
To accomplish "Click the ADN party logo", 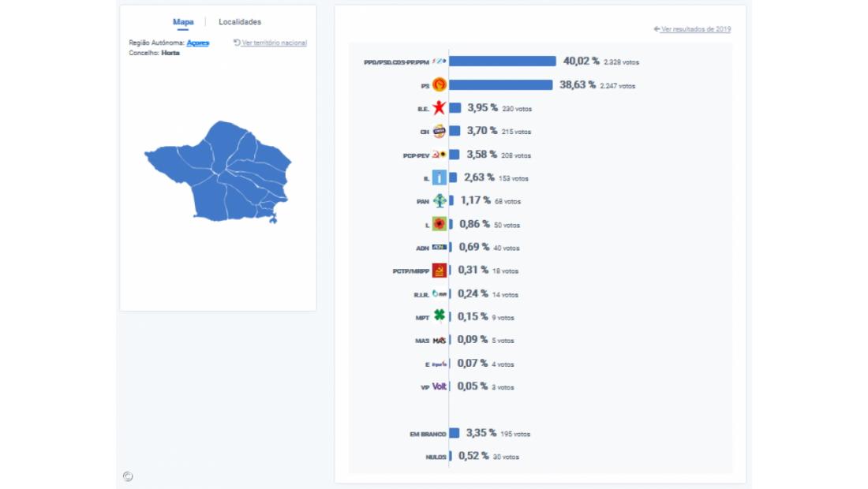I will tap(440, 248).
